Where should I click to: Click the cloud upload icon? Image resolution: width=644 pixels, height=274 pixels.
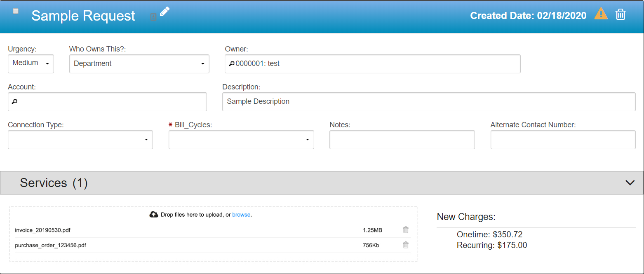click(x=154, y=215)
